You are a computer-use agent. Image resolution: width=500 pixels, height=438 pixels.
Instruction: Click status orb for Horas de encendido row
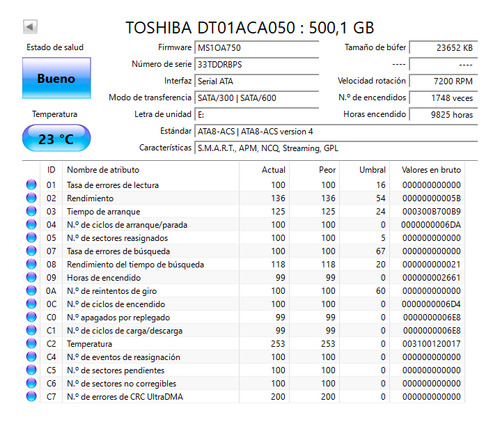click(x=31, y=277)
